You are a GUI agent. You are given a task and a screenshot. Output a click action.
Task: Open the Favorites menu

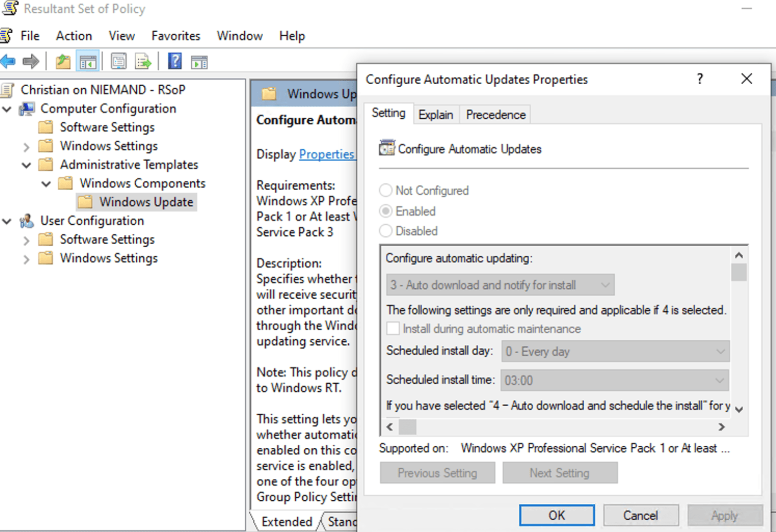(176, 36)
